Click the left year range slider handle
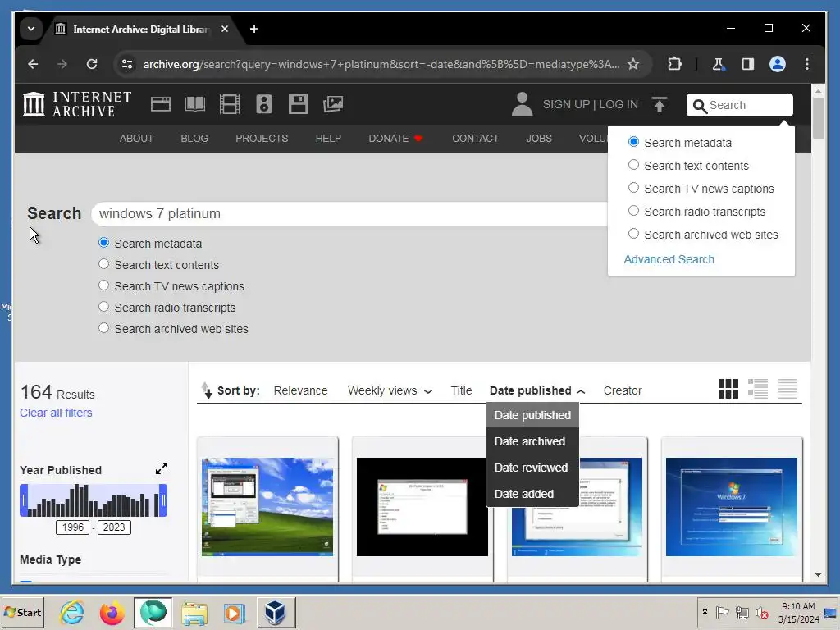This screenshot has width=840, height=630. 24,501
